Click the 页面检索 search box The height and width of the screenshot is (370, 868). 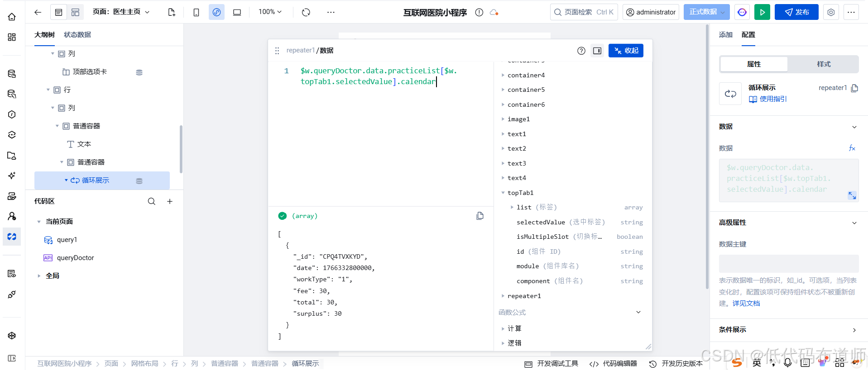(584, 12)
